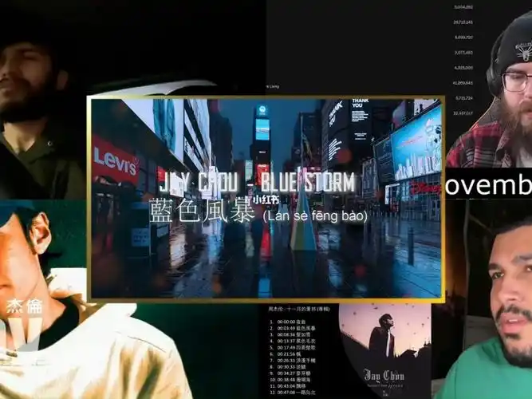This screenshot has width=532, height=399.
Task: Jump to track 10 at 00:38:48
Action: coord(290,380)
